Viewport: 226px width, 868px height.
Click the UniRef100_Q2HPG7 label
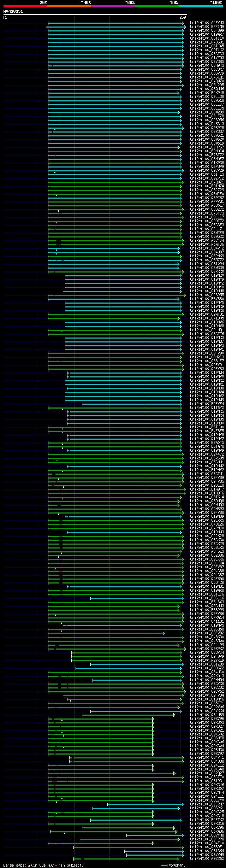point(207,147)
